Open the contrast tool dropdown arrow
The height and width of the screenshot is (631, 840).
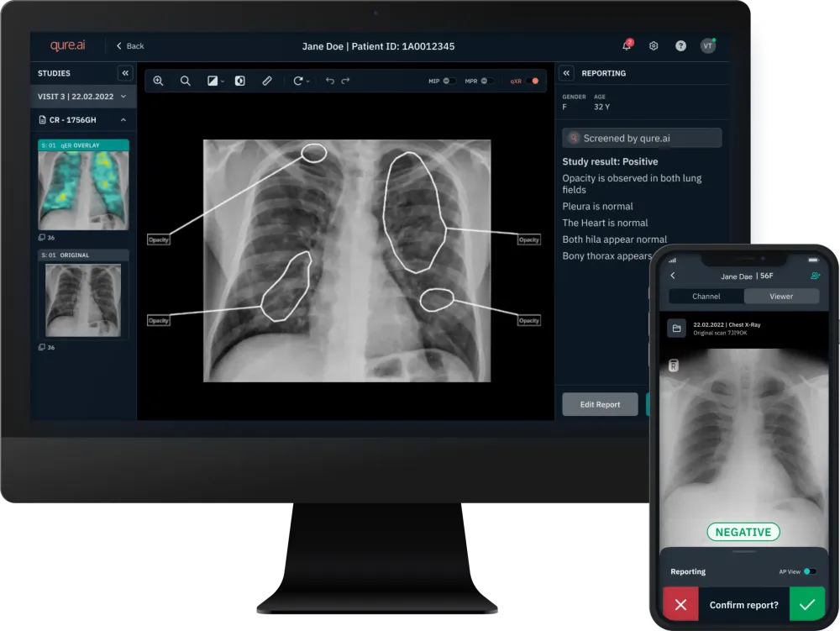pyautogui.click(x=223, y=82)
